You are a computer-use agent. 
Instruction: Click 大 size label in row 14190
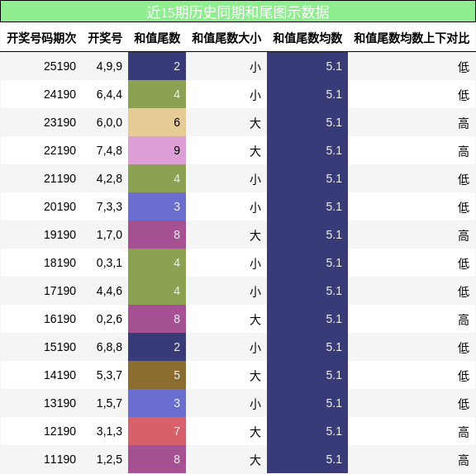click(x=255, y=376)
